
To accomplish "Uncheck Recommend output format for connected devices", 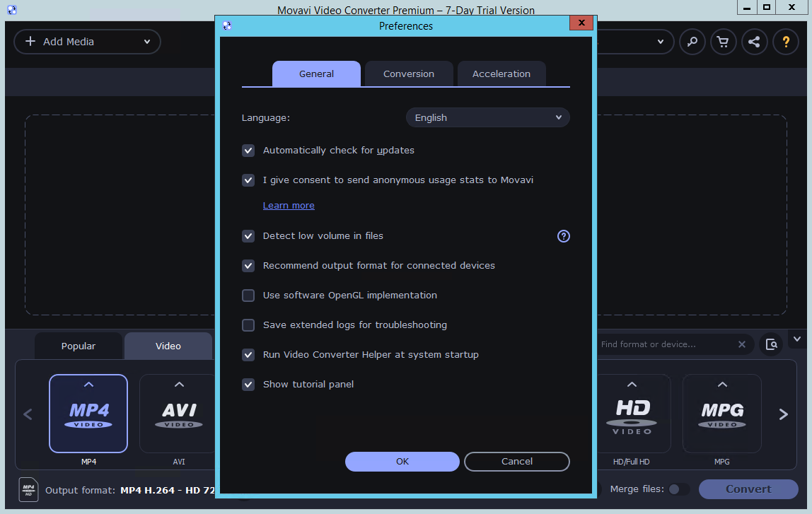I will pos(248,266).
